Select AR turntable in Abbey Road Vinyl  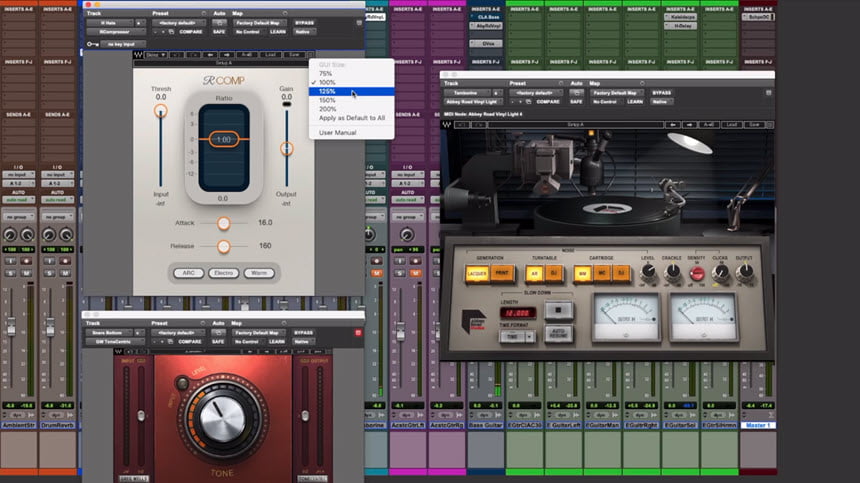(534, 273)
